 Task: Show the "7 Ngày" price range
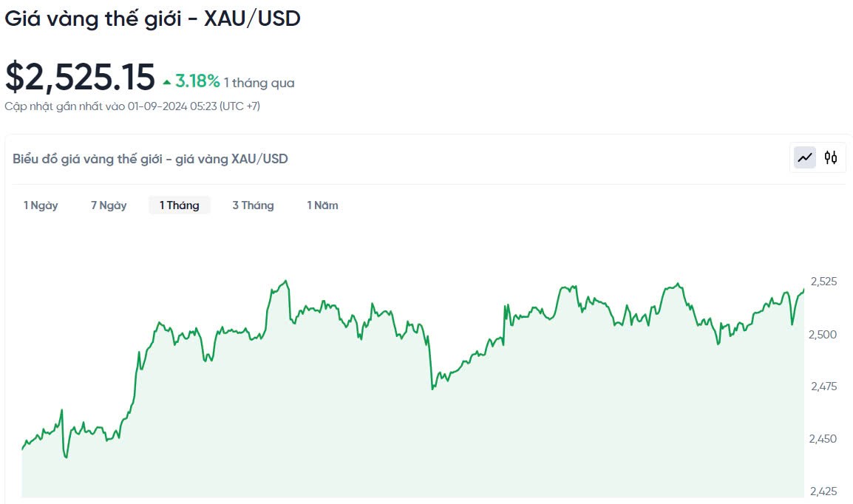click(109, 205)
